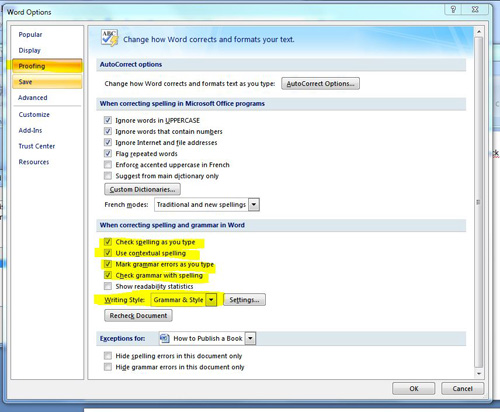Click the Word document icon in Exceptions

[x=165, y=338]
